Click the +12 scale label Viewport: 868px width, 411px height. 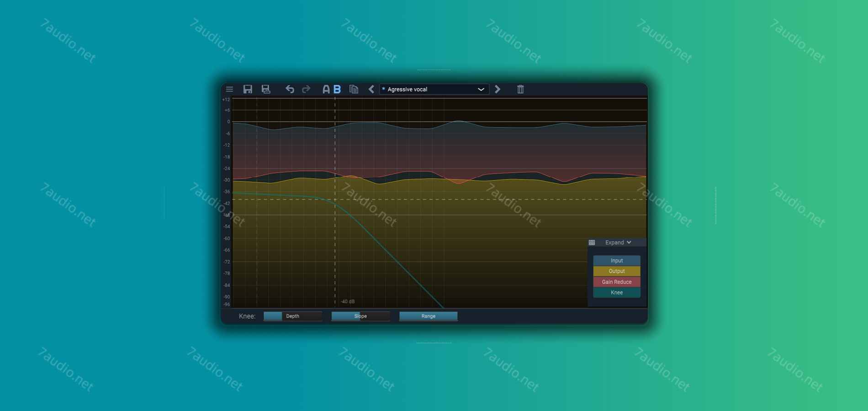pos(226,100)
